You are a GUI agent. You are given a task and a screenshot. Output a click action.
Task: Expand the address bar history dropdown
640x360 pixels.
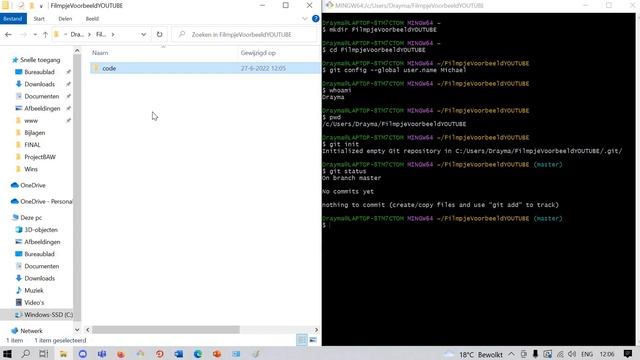pos(144,35)
